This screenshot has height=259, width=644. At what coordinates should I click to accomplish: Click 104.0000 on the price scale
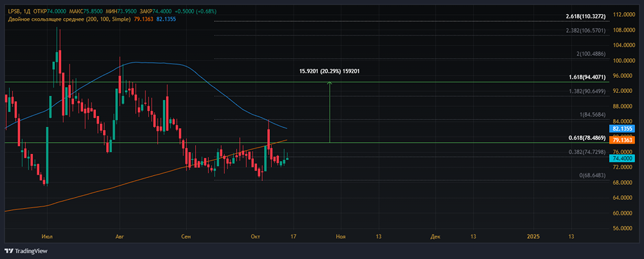click(625, 46)
